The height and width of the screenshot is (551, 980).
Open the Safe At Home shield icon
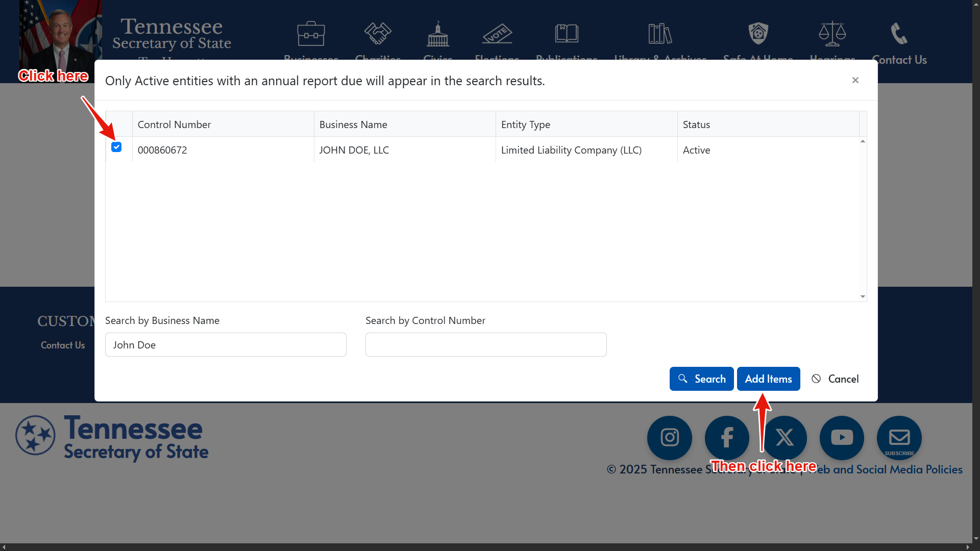tap(758, 34)
